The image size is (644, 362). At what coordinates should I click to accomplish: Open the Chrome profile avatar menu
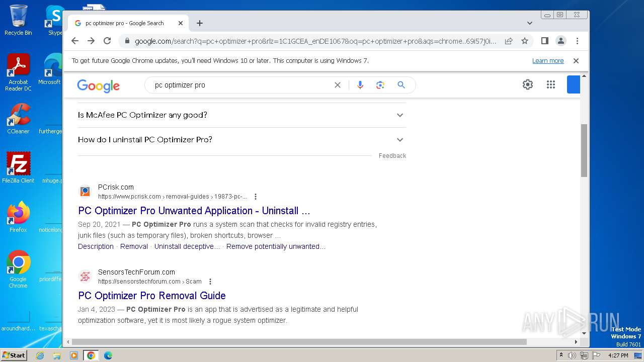561,41
